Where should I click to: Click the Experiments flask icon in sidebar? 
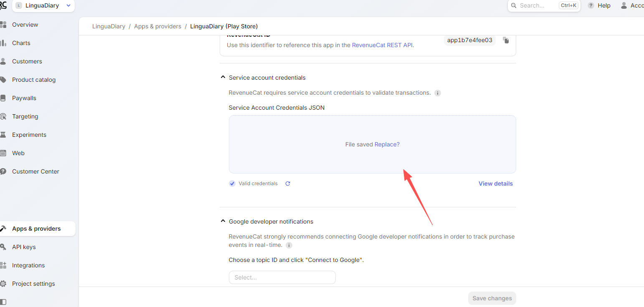[x=3, y=135]
